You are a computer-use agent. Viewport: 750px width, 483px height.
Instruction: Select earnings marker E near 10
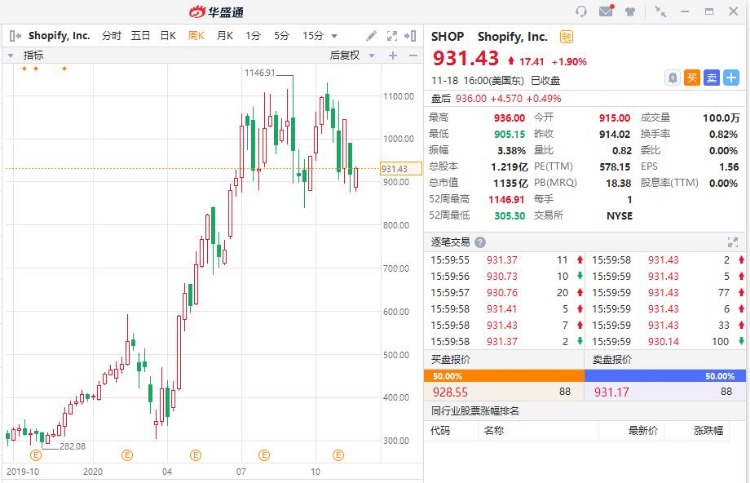coord(338,455)
